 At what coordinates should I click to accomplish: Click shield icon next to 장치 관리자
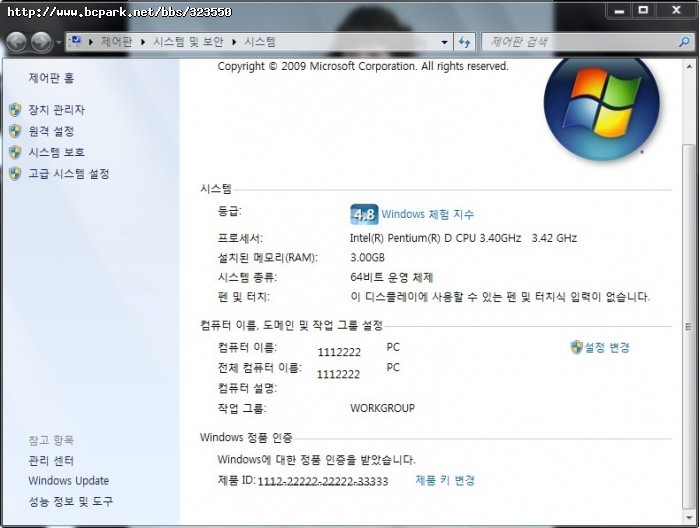[15, 110]
